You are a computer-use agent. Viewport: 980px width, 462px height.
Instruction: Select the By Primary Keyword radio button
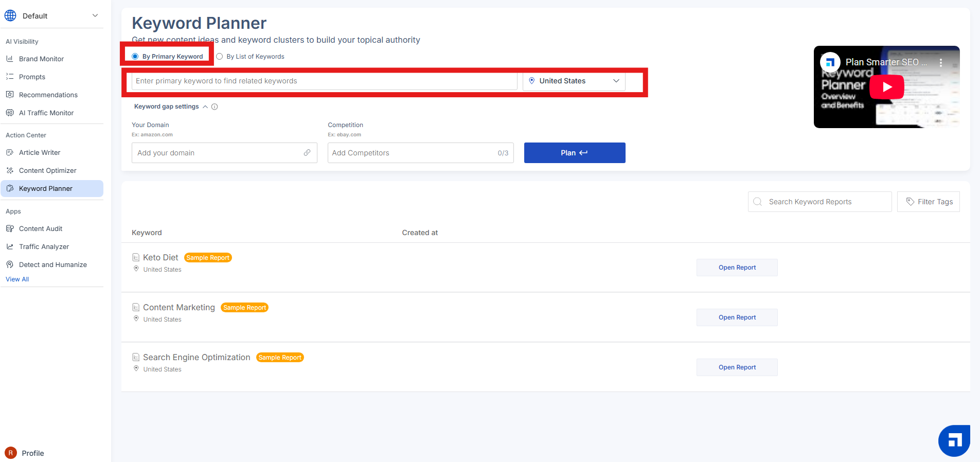135,57
